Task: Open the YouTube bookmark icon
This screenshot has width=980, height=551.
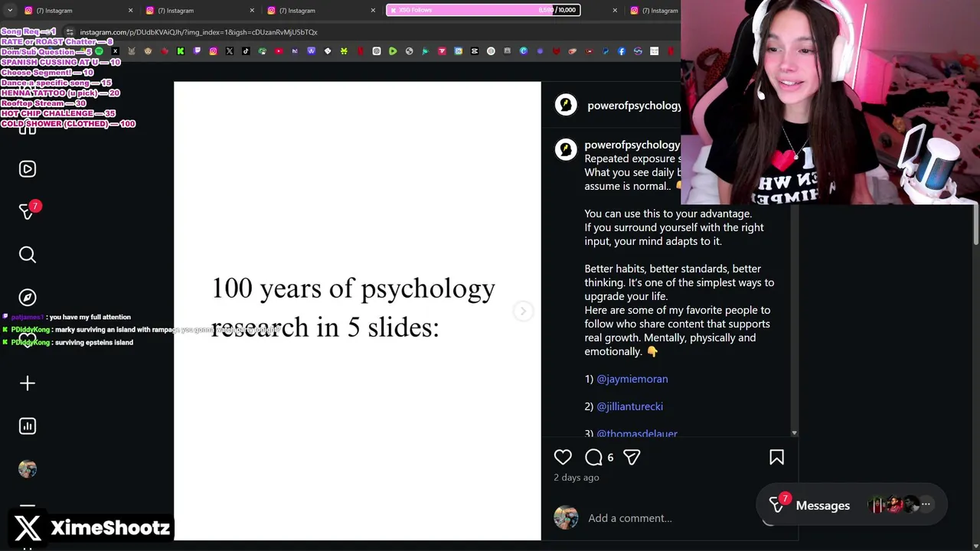Action: coord(279,51)
